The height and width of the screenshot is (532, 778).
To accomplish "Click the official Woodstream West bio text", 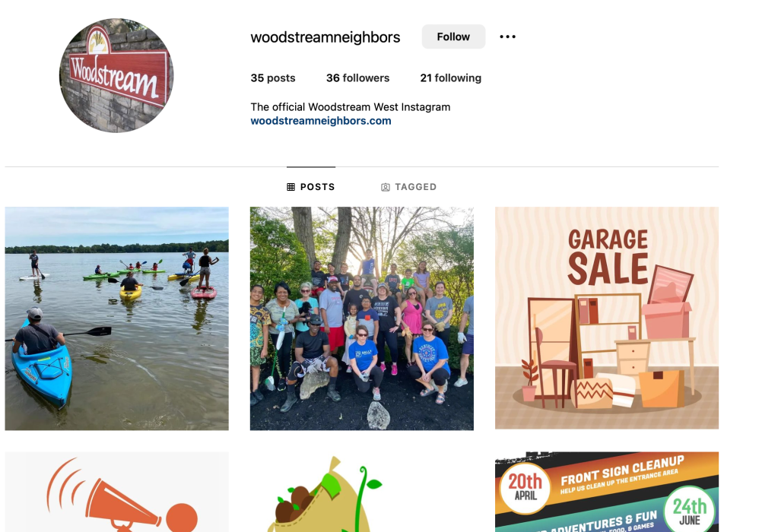I will [351, 107].
